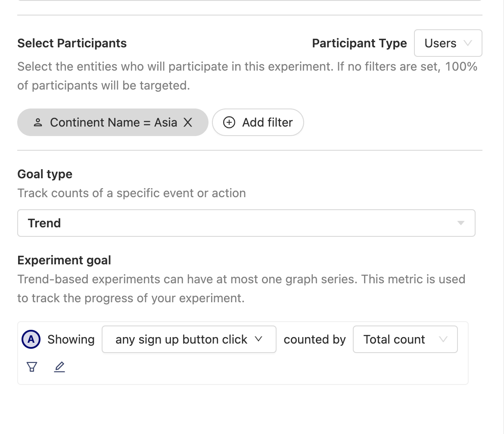504x434 pixels.
Task: Open the Participant Type Users dropdown
Action: [x=448, y=43]
